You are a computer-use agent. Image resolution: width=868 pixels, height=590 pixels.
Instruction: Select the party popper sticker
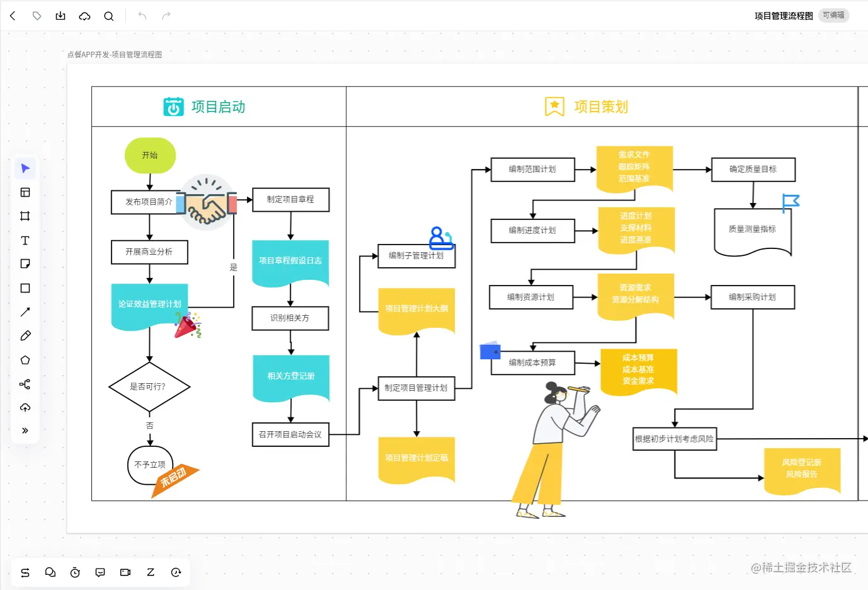(x=188, y=325)
